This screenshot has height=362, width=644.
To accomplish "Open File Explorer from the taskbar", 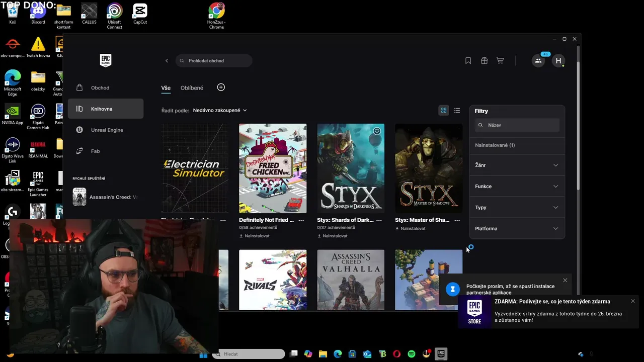I will click(323, 354).
